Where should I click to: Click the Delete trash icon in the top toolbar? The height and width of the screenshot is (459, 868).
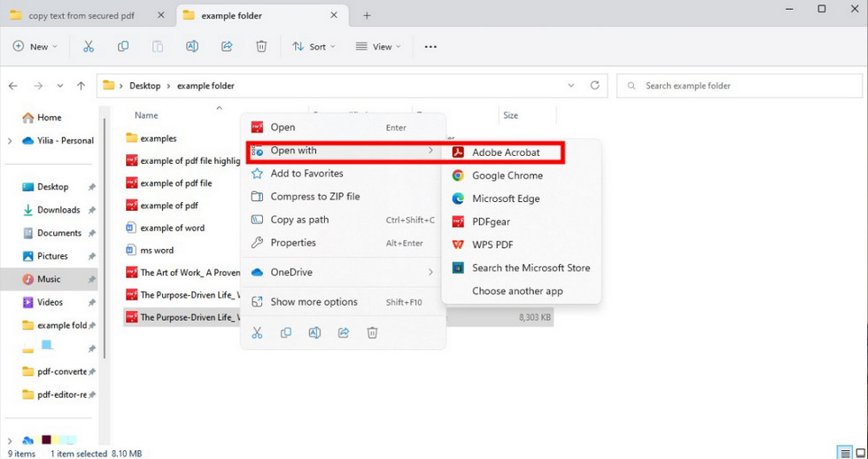(x=261, y=46)
